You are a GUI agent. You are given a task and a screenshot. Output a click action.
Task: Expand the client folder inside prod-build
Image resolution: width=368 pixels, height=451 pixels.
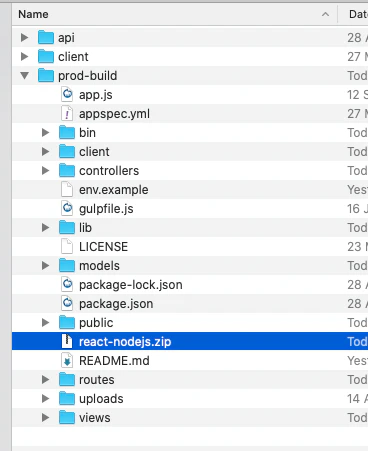point(45,152)
